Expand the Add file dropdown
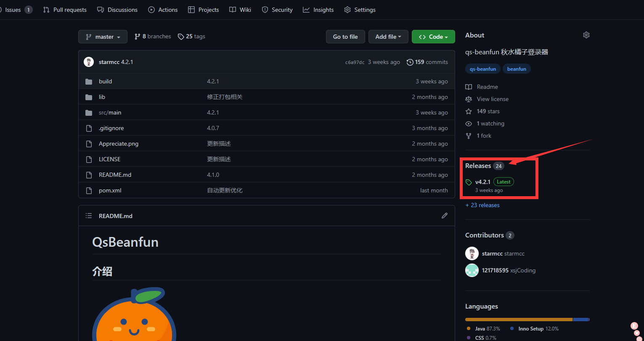 [x=388, y=37]
